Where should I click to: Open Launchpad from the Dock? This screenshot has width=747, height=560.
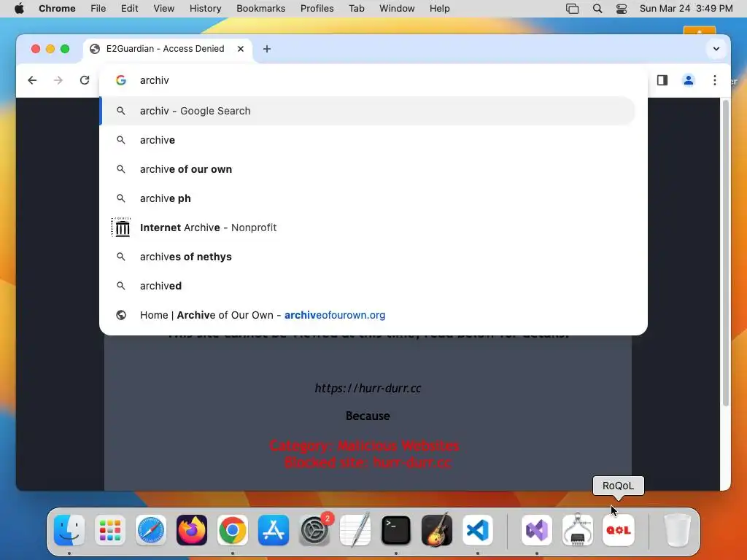[x=110, y=530]
